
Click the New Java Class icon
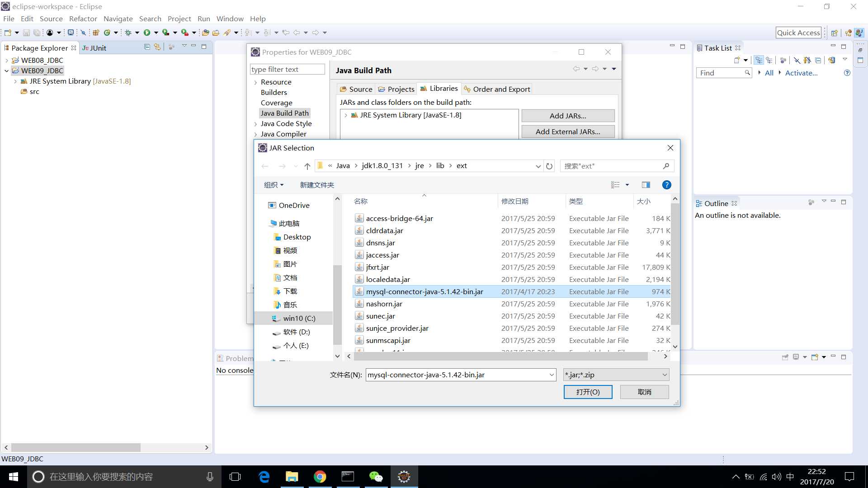pos(107,33)
